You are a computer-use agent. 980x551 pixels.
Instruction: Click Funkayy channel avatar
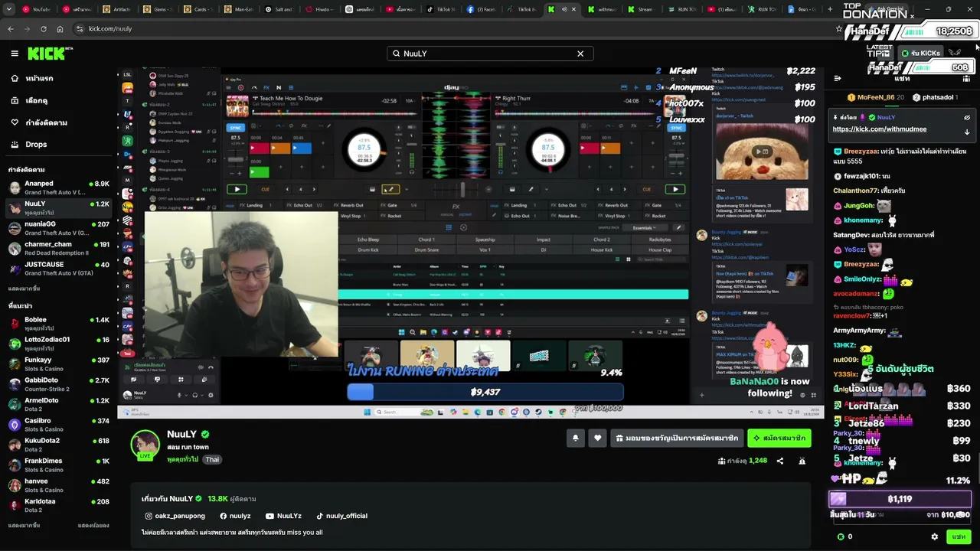(15, 364)
